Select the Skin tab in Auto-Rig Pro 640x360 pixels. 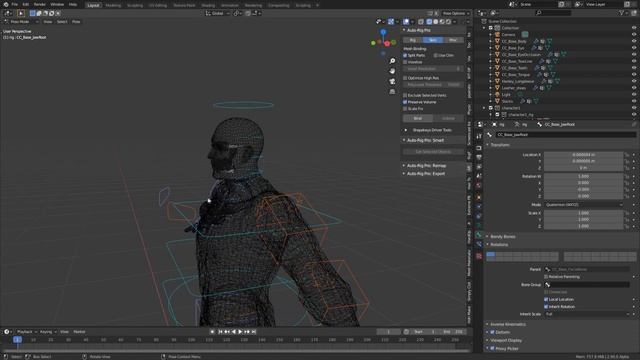click(433, 40)
